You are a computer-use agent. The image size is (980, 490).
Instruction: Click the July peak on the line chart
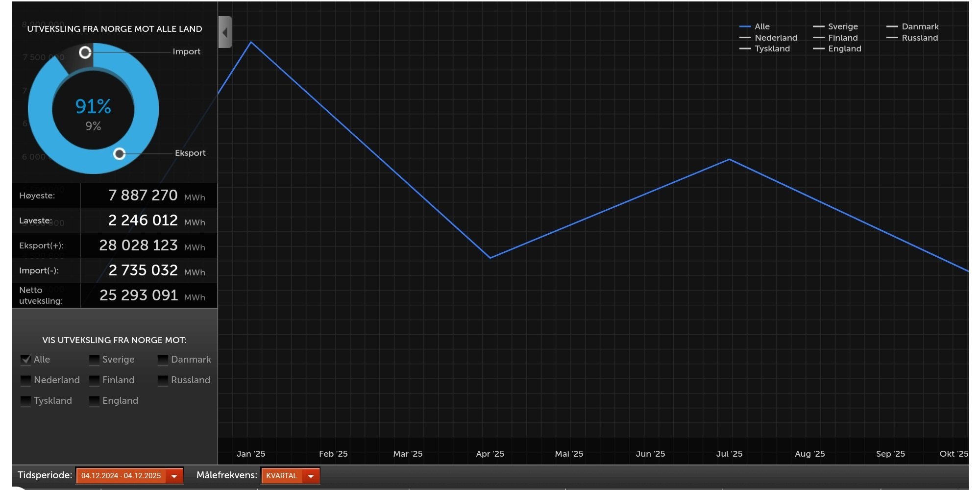(x=729, y=159)
